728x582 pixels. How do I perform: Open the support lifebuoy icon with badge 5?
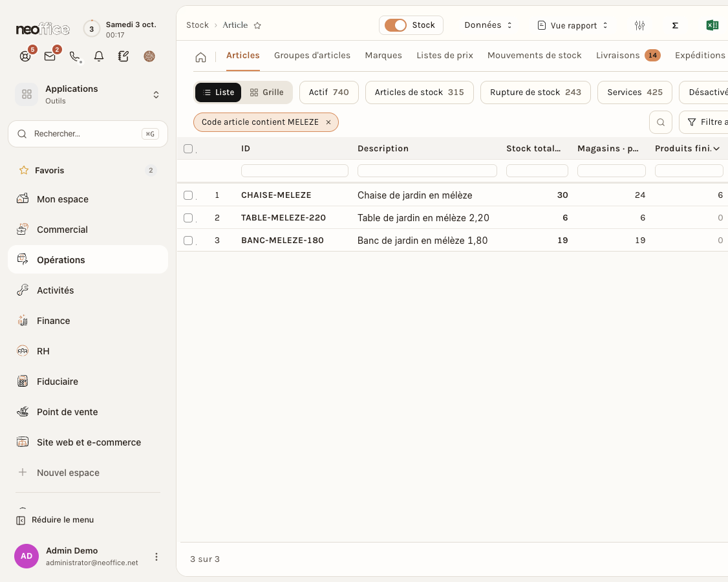[x=25, y=56]
